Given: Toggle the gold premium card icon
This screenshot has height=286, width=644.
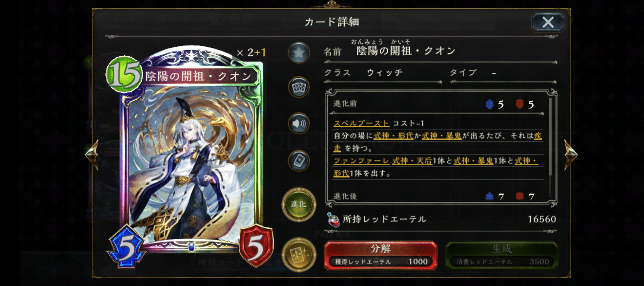Looking at the screenshot, I should click(299, 254).
